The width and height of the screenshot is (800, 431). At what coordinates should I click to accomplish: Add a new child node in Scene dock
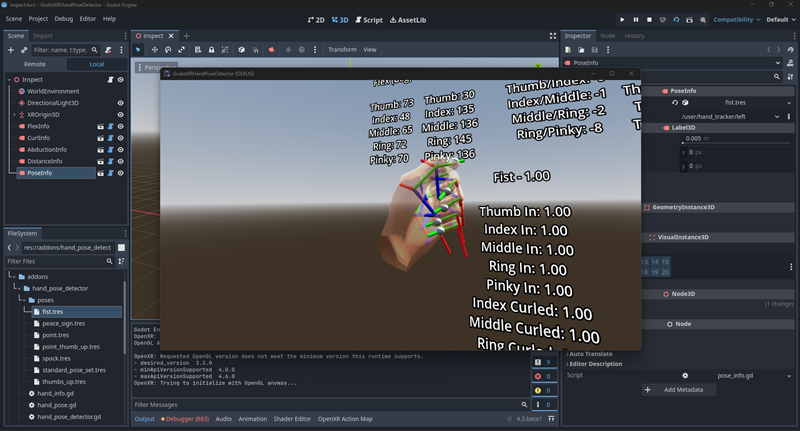pyautogui.click(x=11, y=50)
